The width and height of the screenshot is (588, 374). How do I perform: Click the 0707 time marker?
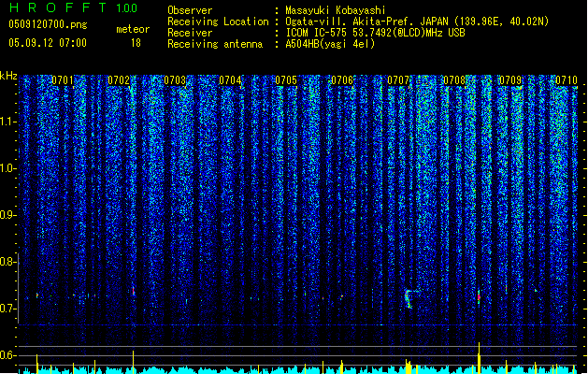point(398,80)
